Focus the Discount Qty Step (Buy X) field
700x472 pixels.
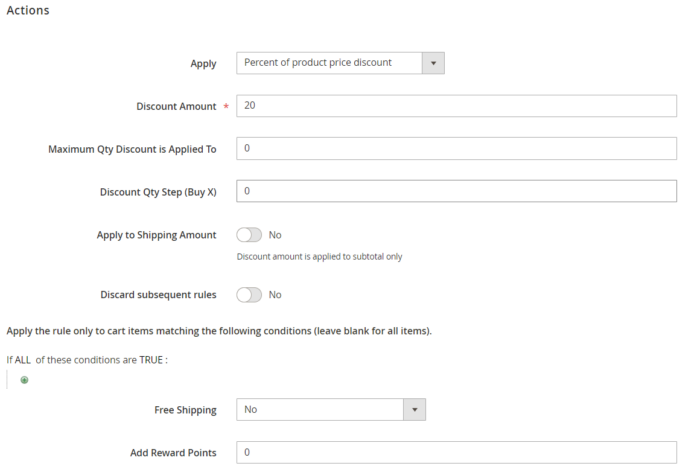(x=456, y=191)
